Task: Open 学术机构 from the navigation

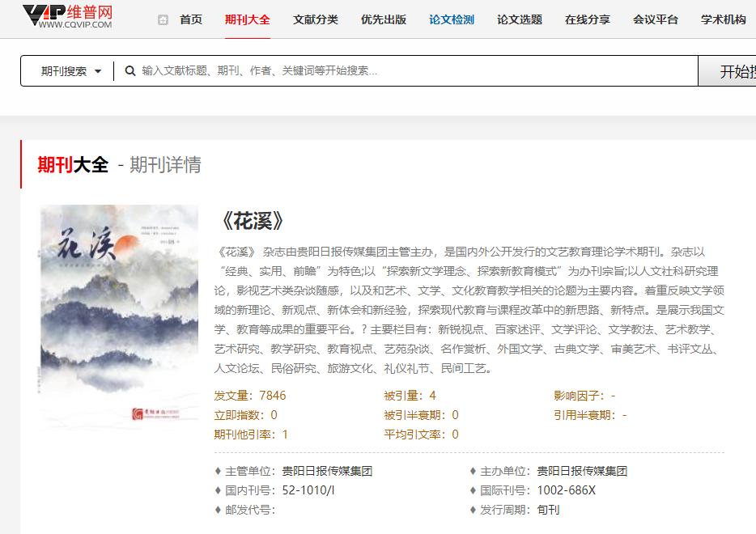Action: pos(722,19)
